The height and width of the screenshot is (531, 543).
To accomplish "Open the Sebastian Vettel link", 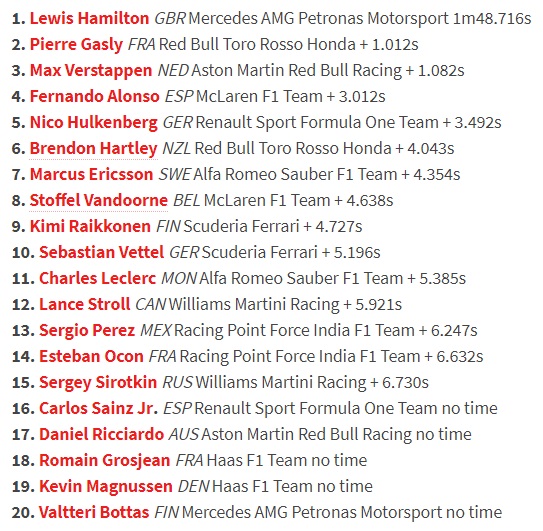I will click(x=101, y=252).
